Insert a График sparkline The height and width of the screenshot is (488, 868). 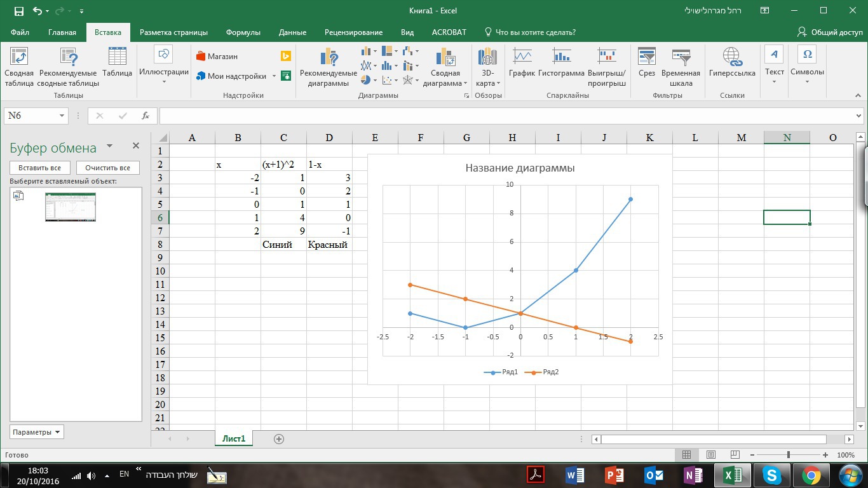click(x=522, y=62)
